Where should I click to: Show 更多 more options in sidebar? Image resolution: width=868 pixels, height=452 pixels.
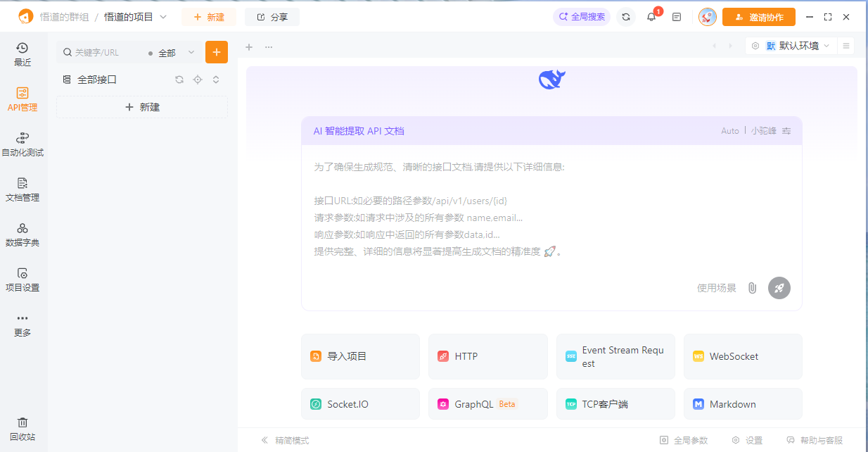23,325
